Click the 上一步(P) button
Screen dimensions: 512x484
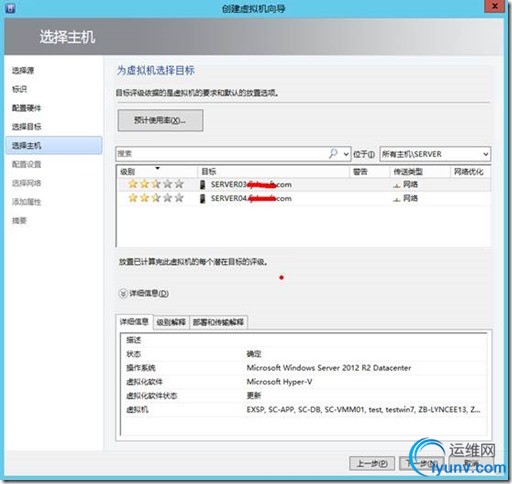[372, 463]
